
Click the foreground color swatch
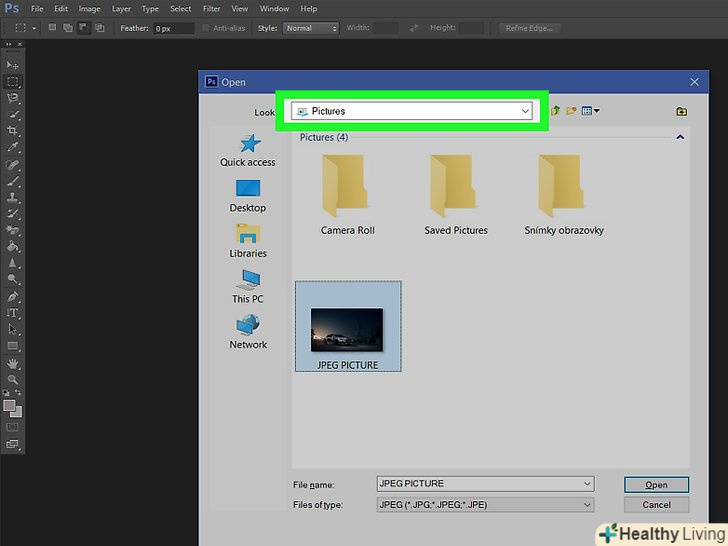point(10,406)
